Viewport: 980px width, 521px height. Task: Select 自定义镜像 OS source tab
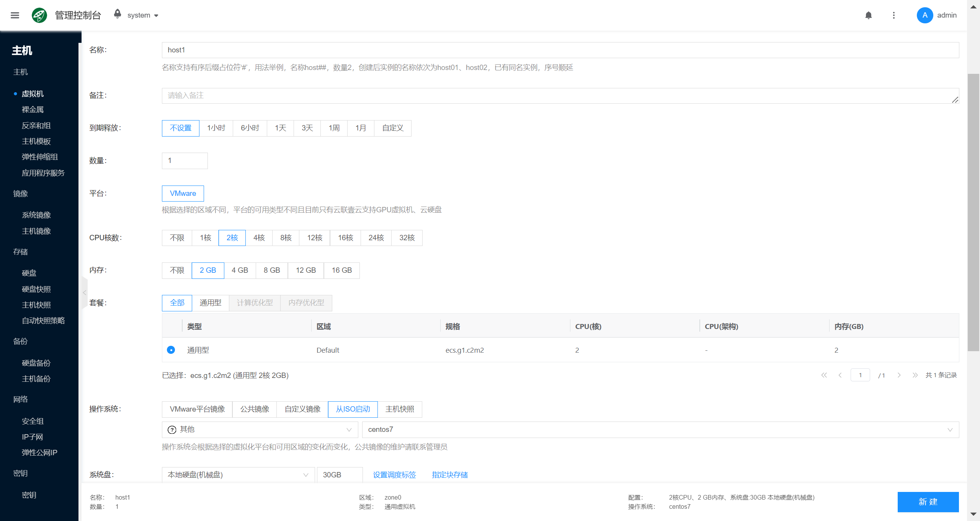(303, 409)
